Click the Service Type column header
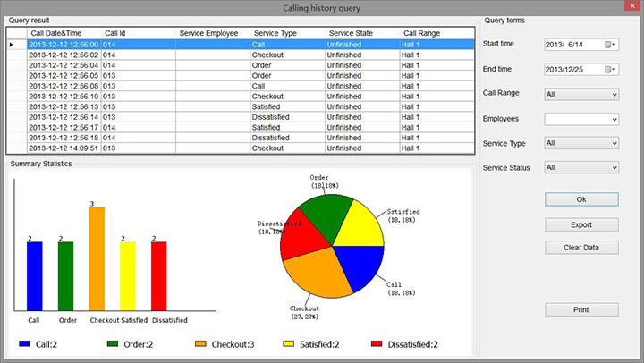The height and width of the screenshot is (363, 644). (275, 33)
